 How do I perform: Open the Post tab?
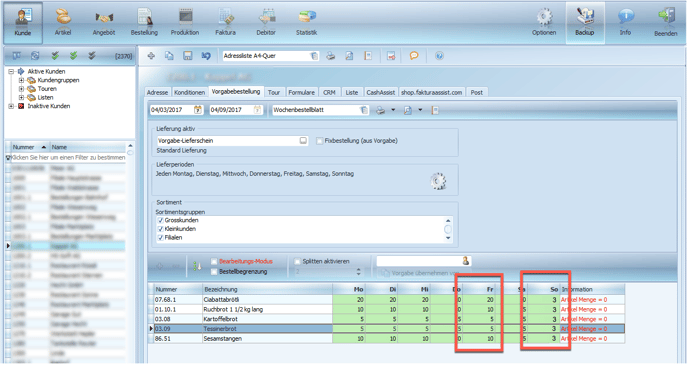click(x=477, y=93)
